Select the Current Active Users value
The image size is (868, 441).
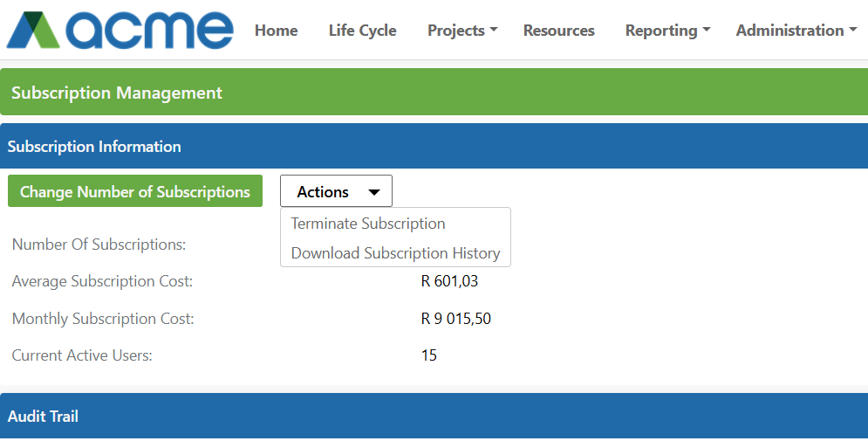pos(429,355)
